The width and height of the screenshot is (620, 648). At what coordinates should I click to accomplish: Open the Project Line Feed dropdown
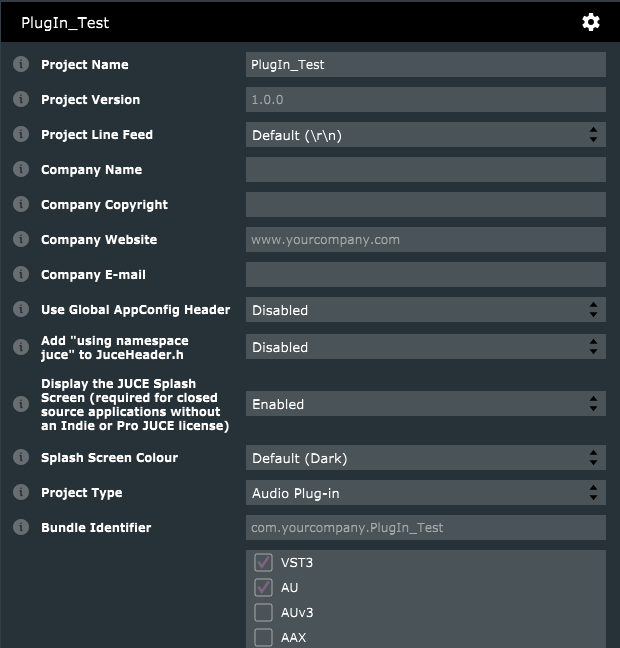point(425,135)
